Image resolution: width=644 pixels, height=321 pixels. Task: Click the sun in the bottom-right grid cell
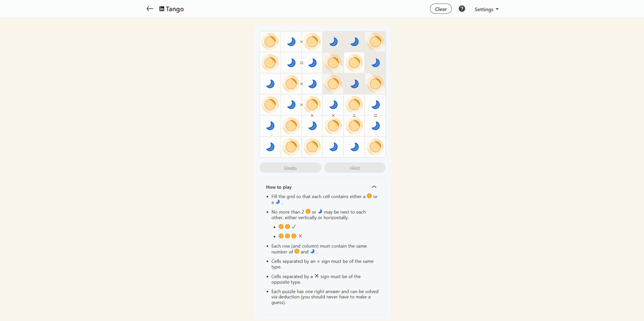pos(375,147)
